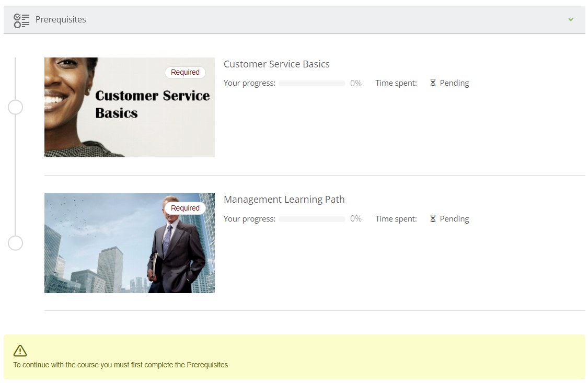Viewport: 588px width, 383px height.
Task: Click 'Your progress:' label under Customer Service Basics
Action: tap(250, 83)
